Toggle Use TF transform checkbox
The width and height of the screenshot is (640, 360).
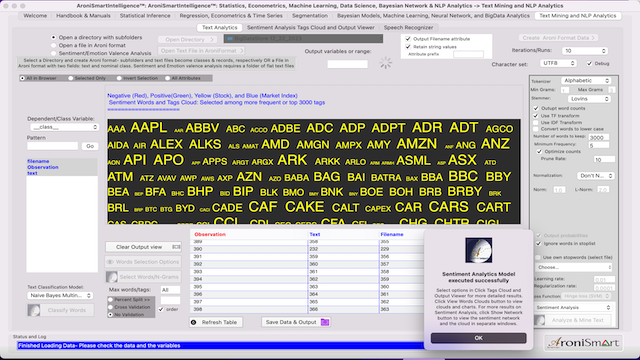(536, 116)
